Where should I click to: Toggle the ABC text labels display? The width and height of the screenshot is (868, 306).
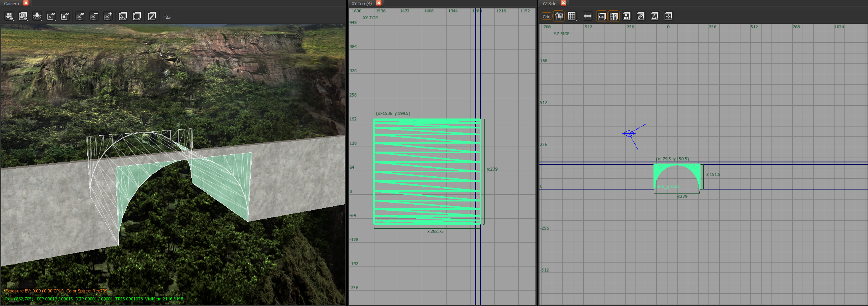[602, 16]
